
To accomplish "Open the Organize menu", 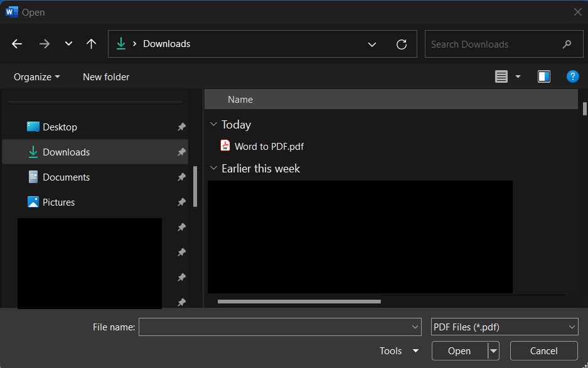I will (x=37, y=77).
